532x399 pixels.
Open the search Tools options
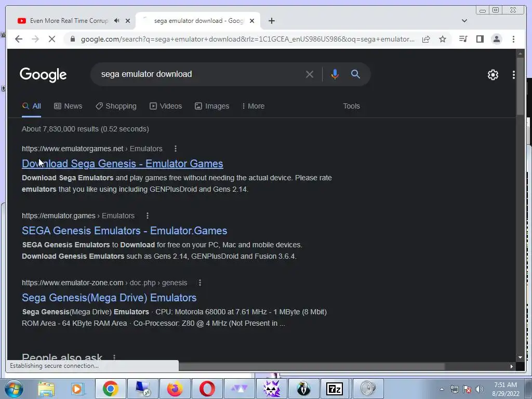point(351,106)
